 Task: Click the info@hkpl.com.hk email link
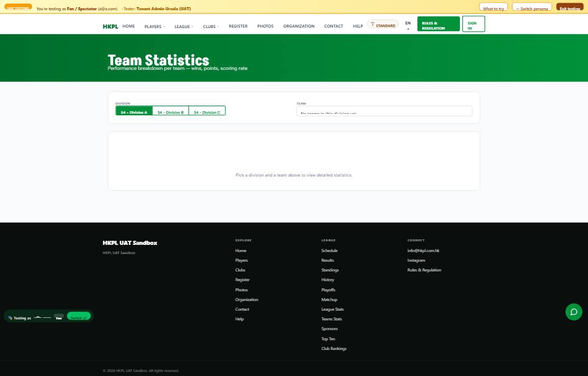coord(423,250)
